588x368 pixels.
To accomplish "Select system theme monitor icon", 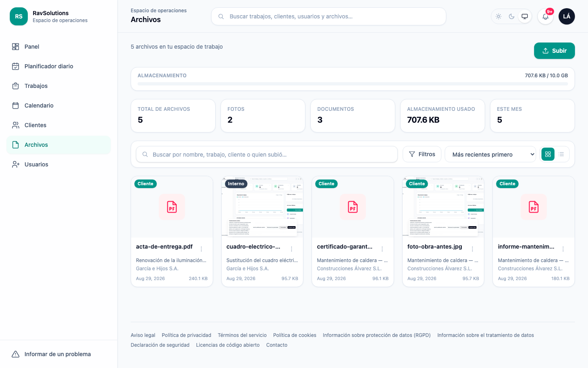I will [x=525, y=16].
